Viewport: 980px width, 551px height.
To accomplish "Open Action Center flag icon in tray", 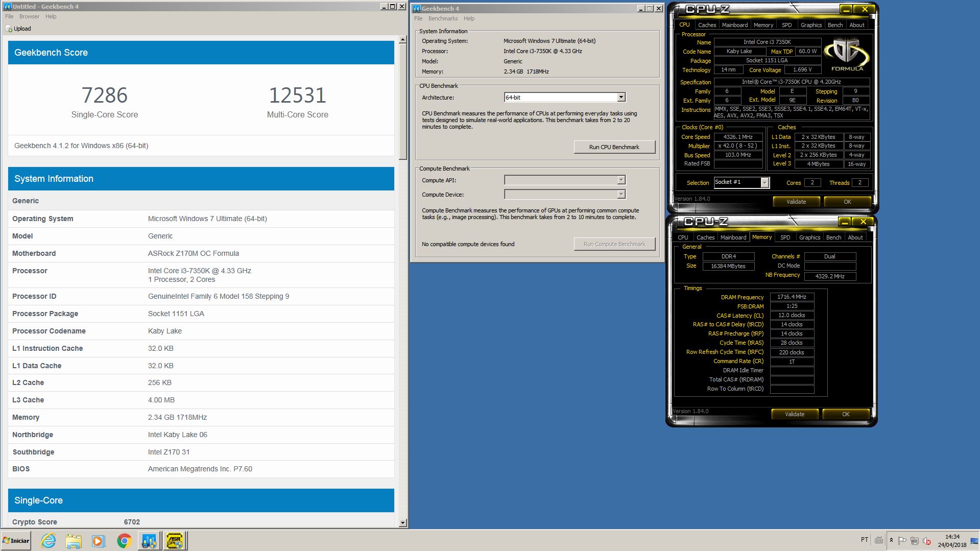I will coord(902,540).
